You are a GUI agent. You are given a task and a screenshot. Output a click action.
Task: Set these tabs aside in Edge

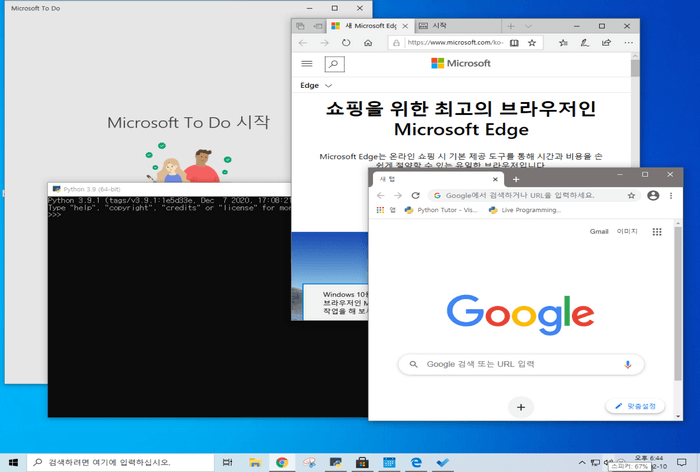318,26
